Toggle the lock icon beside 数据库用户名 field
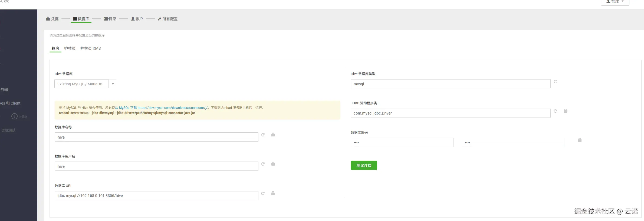The height and width of the screenshot is (221, 644). tap(273, 164)
